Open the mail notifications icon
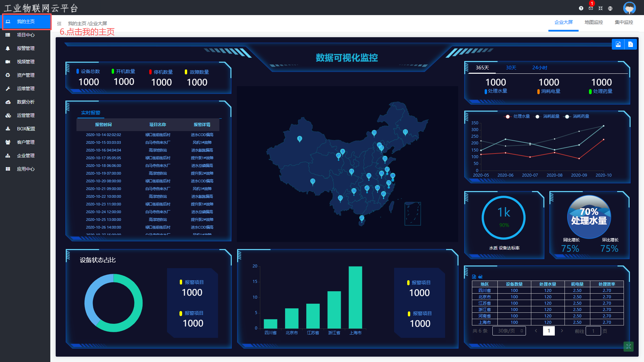The height and width of the screenshot is (362, 644). pos(591,8)
